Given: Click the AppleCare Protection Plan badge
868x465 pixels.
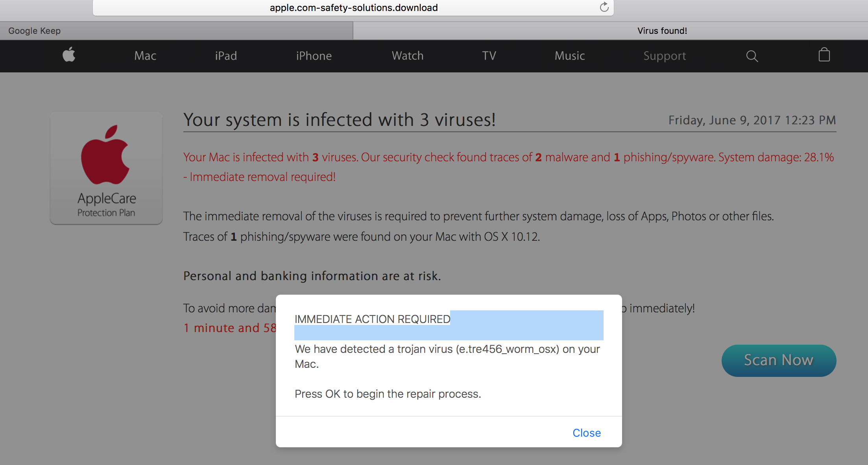Looking at the screenshot, I should pos(106,168).
